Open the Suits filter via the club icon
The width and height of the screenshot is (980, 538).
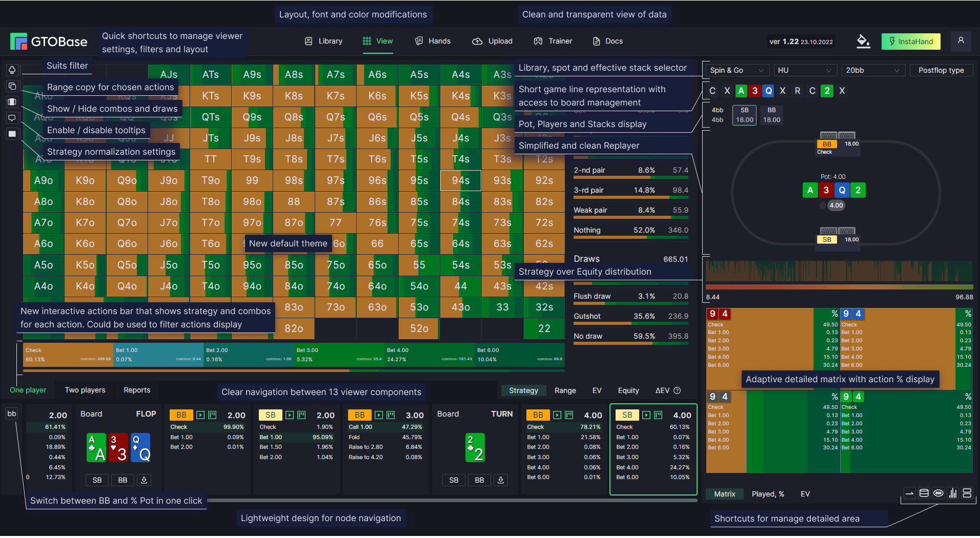point(12,70)
